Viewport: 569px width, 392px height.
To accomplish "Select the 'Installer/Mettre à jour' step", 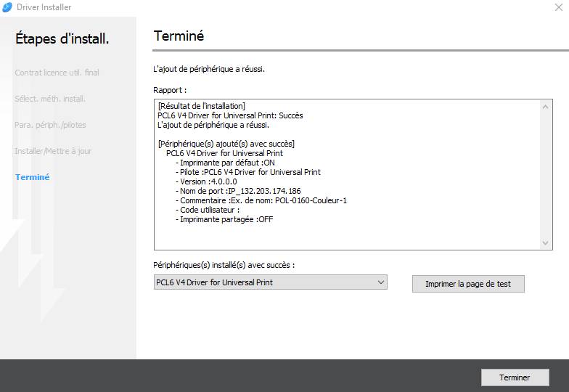I will click(x=53, y=151).
